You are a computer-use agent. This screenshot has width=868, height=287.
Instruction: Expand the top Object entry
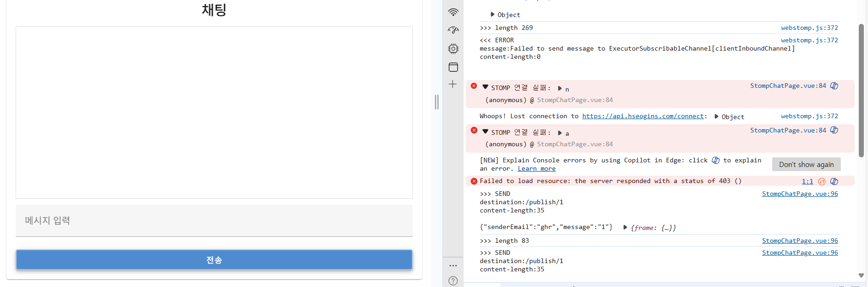(x=493, y=15)
